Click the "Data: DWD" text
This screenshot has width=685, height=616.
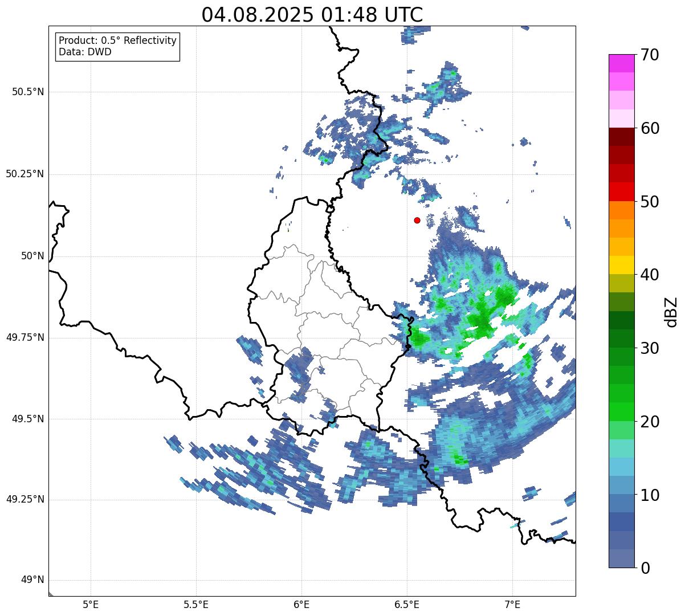(85, 52)
